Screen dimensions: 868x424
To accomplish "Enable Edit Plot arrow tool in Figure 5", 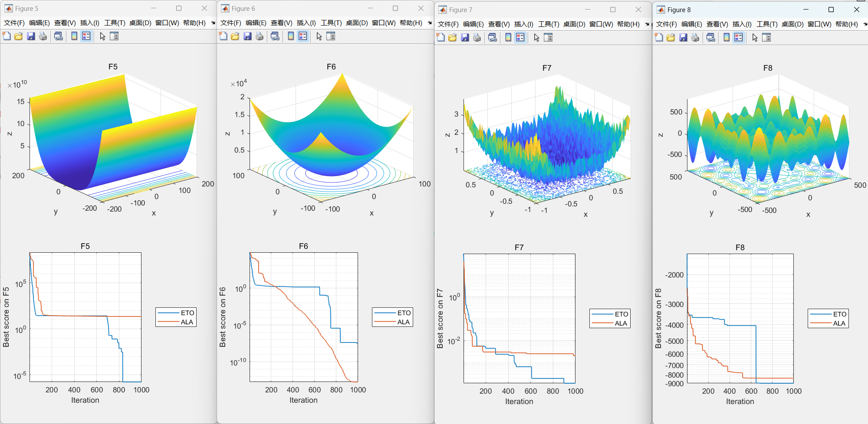I will tap(102, 36).
